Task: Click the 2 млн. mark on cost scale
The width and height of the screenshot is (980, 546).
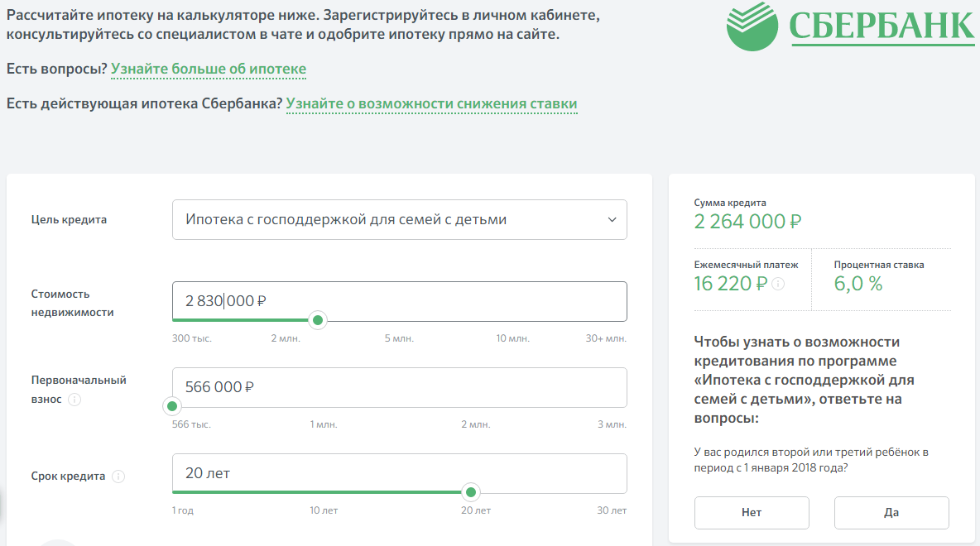Action: pos(286,338)
